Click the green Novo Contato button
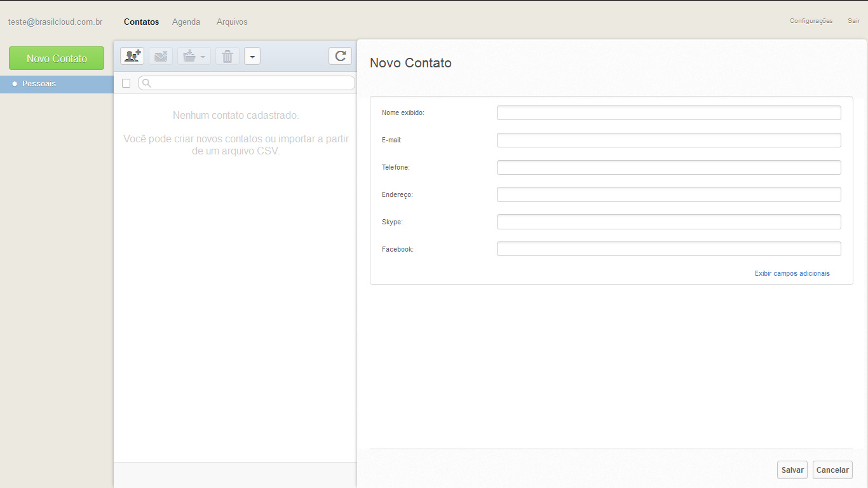868x488 pixels. pos(57,58)
